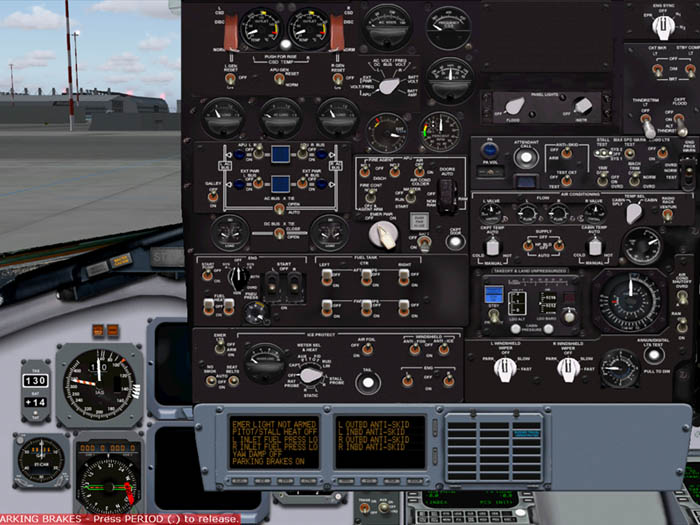Click the lower blue EXT PWR bus indicator

click(x=280, y=183)
